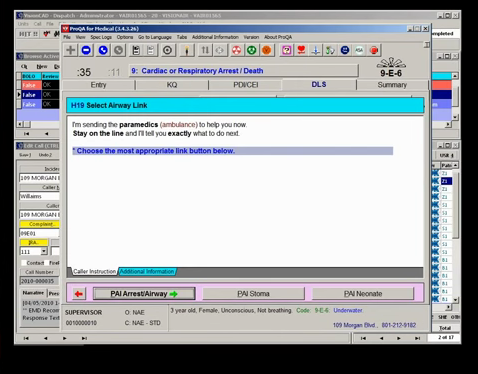Click the heart icon in the VisionCAD toolbar
Viewport: 478px width, 374px height.
(x=47, y=34)
